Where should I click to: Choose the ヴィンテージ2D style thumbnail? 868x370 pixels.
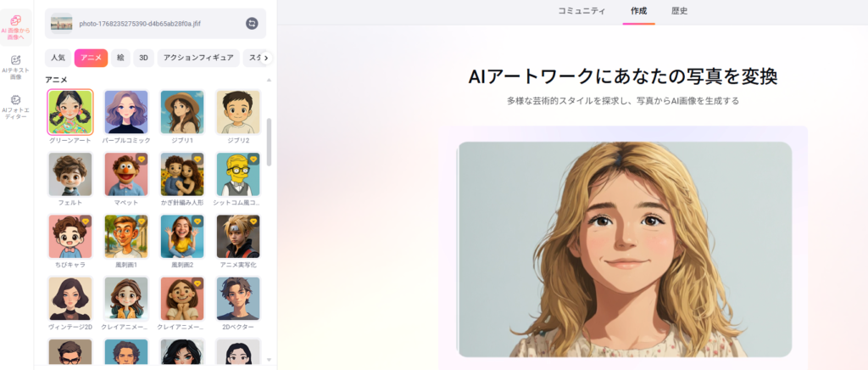click(70, 299)
